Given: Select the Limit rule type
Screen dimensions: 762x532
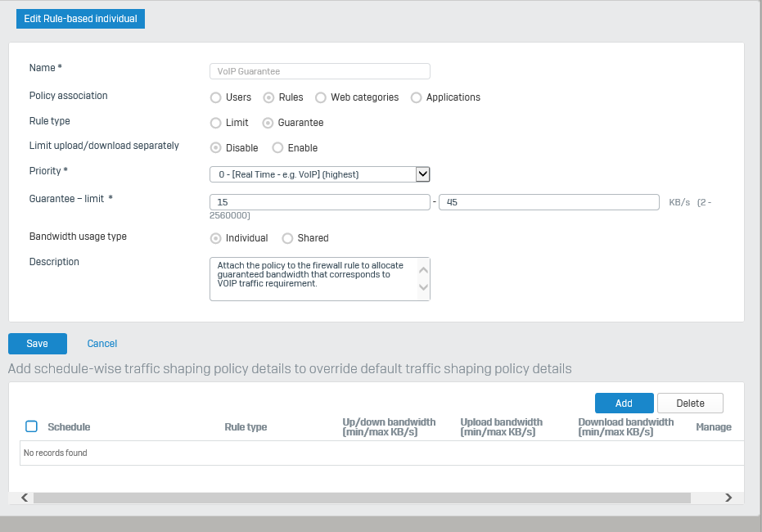Looking at the screenshot, I should 215,123.
